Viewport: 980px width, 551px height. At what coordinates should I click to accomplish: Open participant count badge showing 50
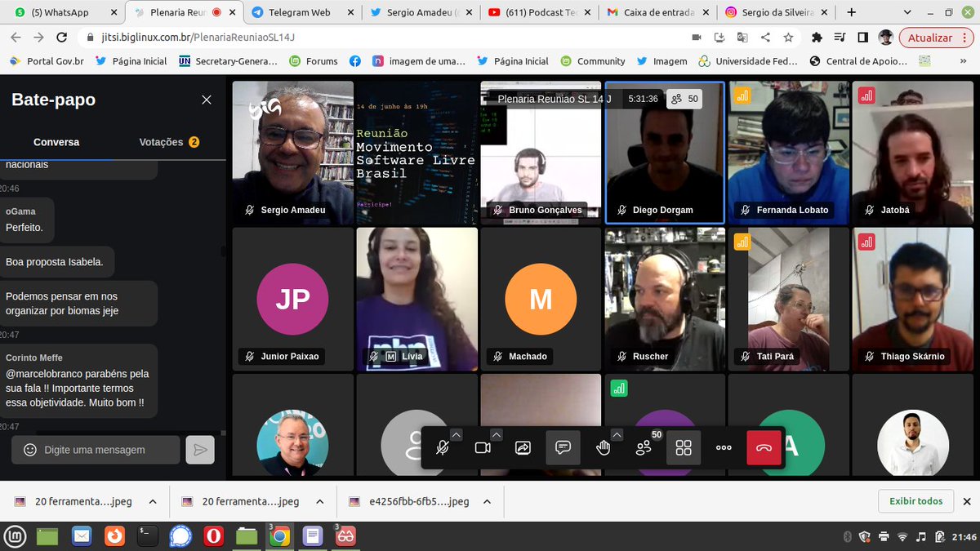(684, 99)
